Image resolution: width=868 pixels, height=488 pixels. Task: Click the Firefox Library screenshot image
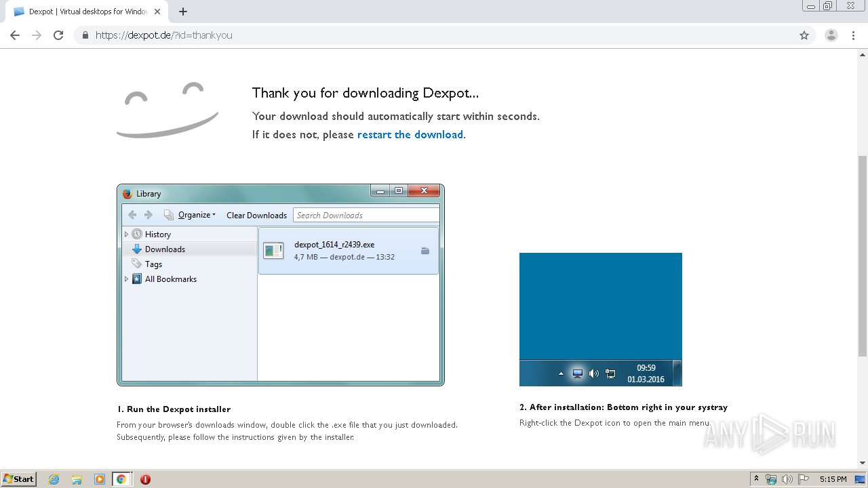(281, 285)
